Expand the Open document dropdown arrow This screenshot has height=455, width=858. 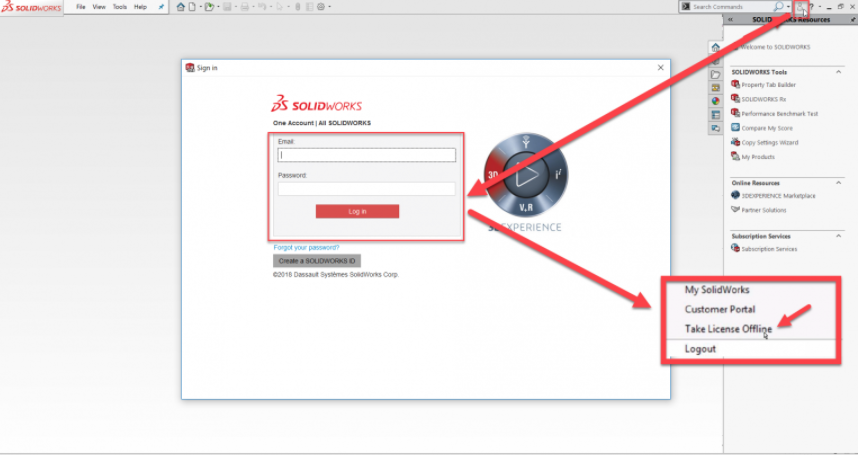pyautogui.click(x=218, y=7)
